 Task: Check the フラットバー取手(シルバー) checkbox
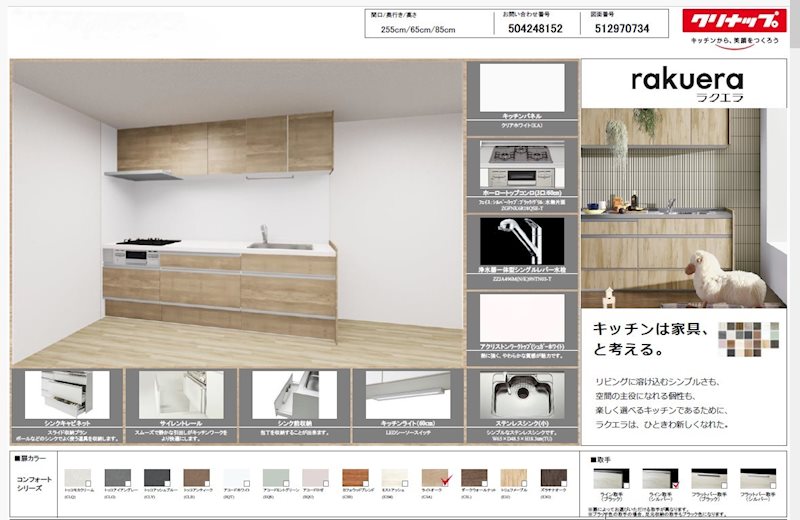[773, 485]
